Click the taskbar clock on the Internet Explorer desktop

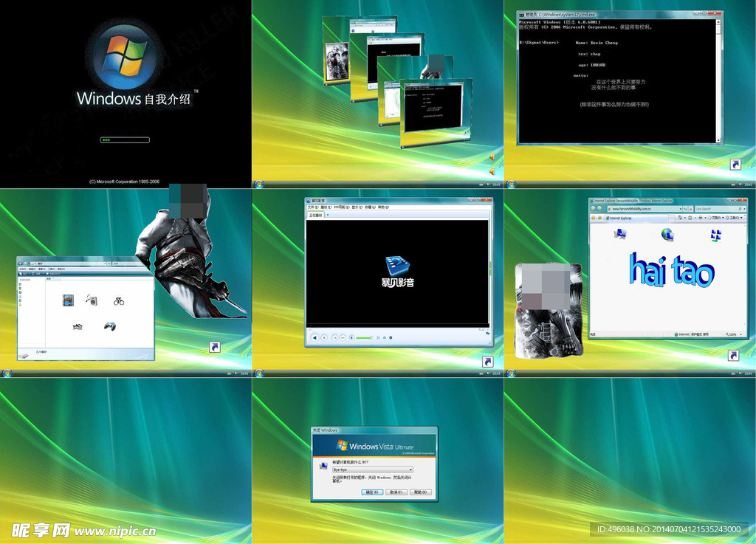point(748,373)
